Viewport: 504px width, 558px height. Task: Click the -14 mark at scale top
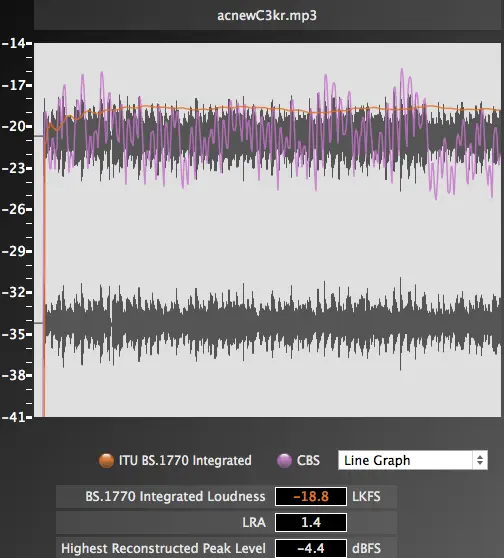click(17, 43)
